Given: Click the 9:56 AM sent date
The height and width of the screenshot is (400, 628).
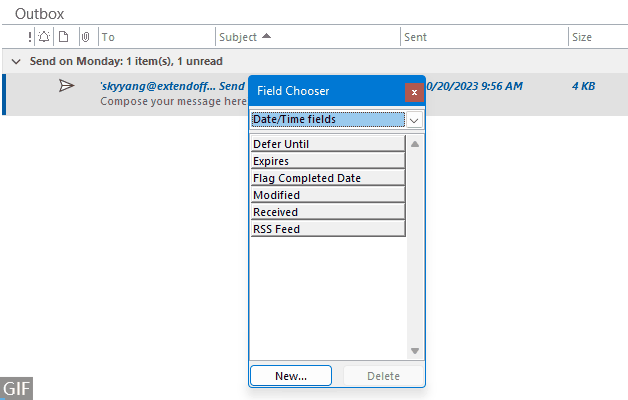Looking at the screenshot, I should [475, 86].
